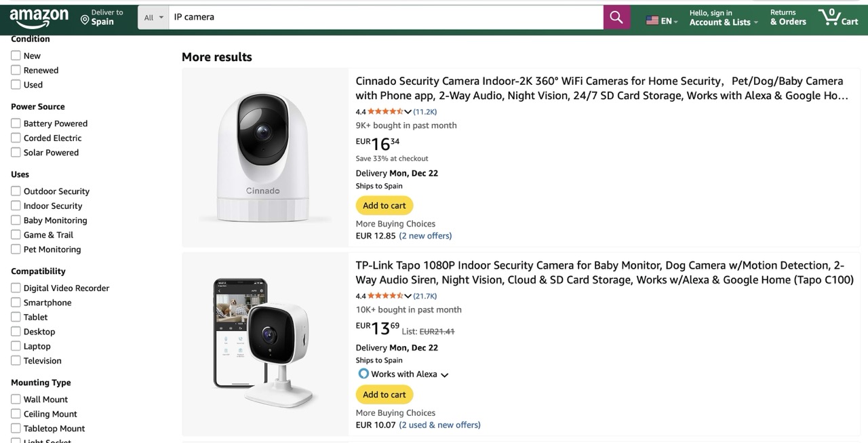This screenshot has height=443, width=868.
Task: Check the New condition filter
Action: (x=16, y=55)
